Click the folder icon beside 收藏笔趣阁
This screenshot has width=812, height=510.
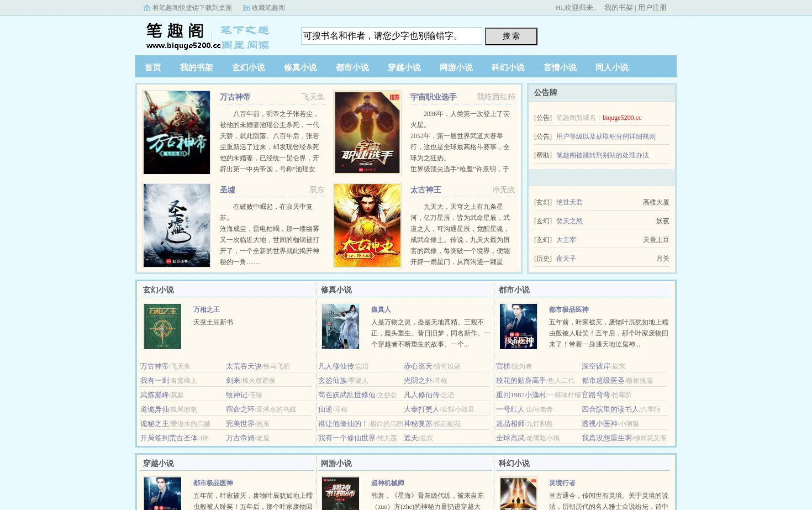(246, 8)
